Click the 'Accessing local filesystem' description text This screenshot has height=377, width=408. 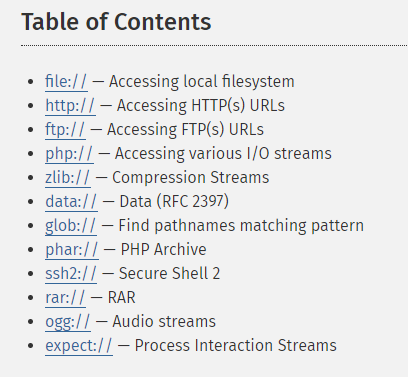click(202, 82)
